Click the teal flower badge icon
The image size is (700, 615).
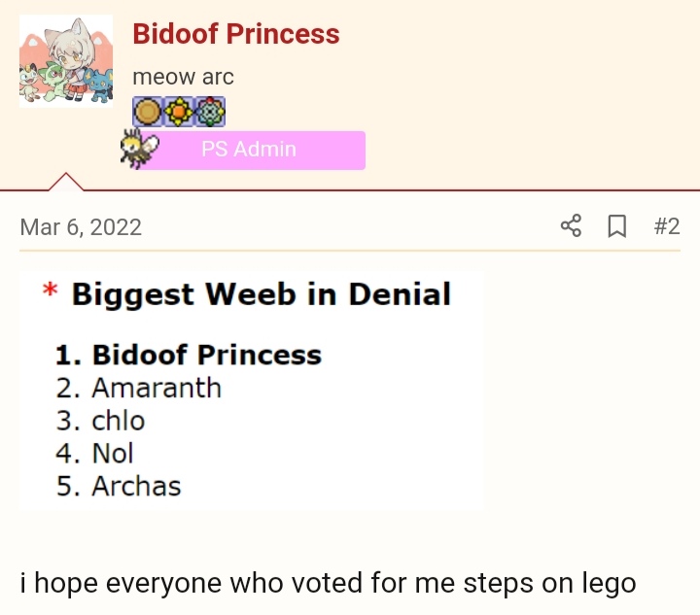point(210,112)
